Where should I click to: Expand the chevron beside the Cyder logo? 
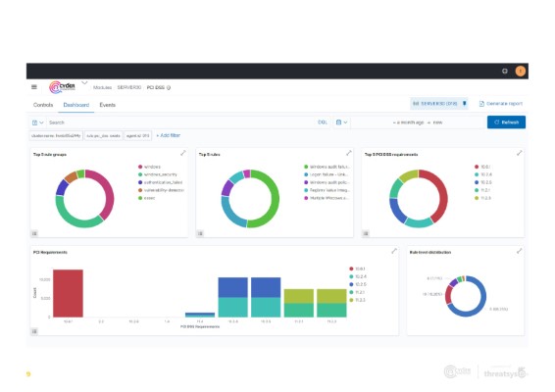pos(84,82)
